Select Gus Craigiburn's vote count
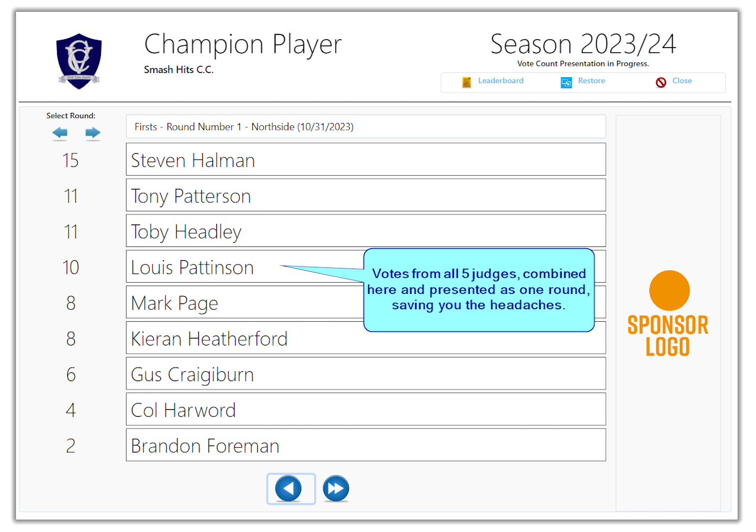The height and width of the screenshot is (532, 756). click(71, 373)
